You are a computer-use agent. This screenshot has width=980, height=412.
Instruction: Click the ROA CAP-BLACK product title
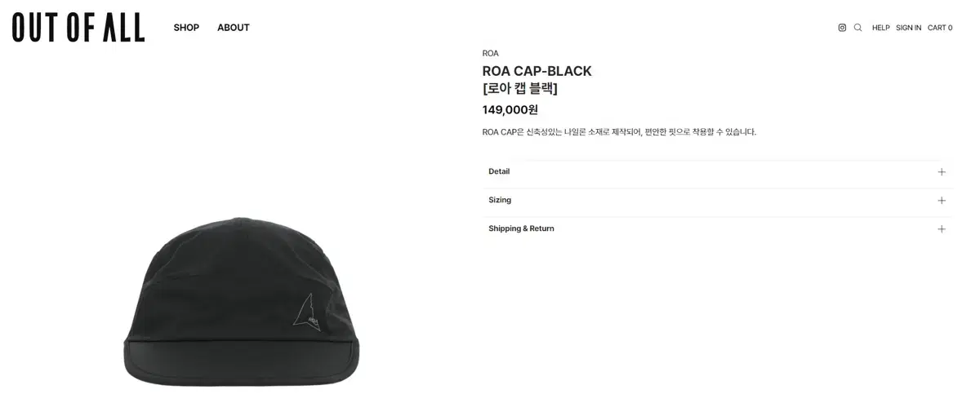pyautogui.click(x=537, y=71)
